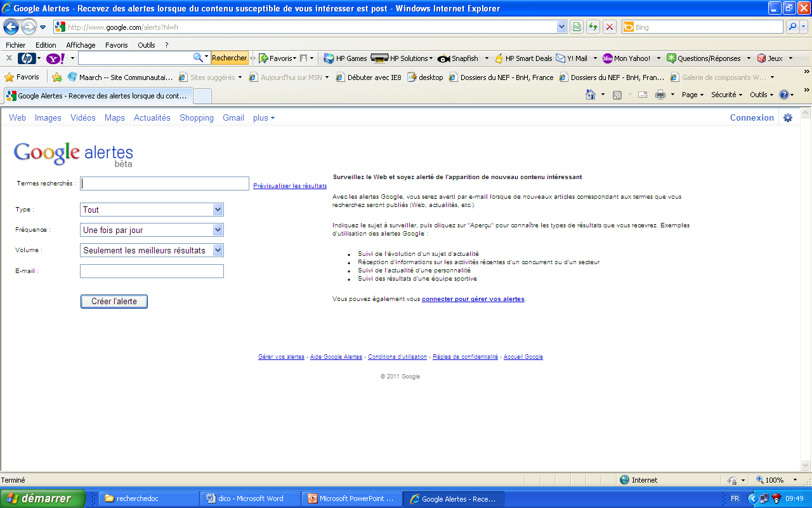Click the add-to-favorites-bar star icon
Image resolution: width=812 pixels, height=508 pixels.
click(57, 77)
